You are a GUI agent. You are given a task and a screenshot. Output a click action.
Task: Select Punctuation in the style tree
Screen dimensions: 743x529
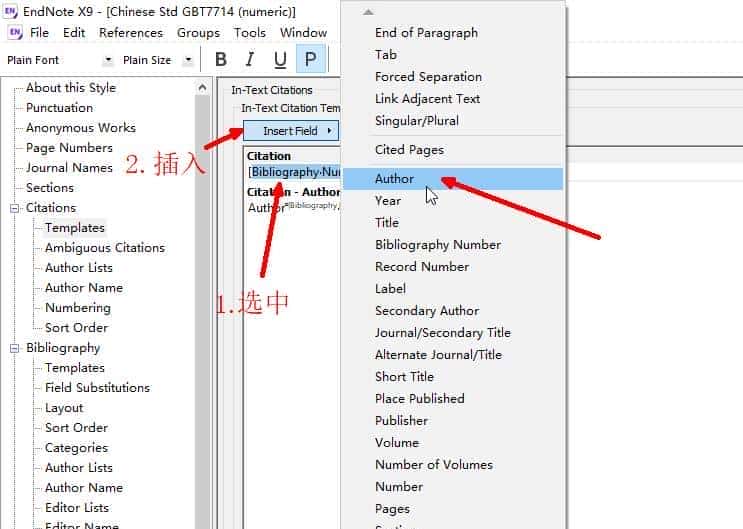59,108
